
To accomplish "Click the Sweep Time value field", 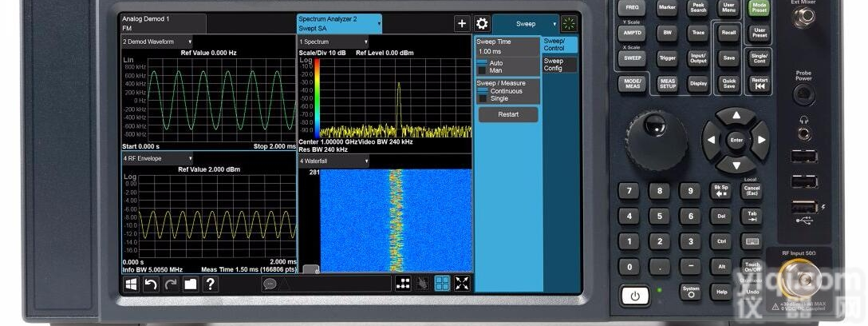I will click(x=507, y=51).
